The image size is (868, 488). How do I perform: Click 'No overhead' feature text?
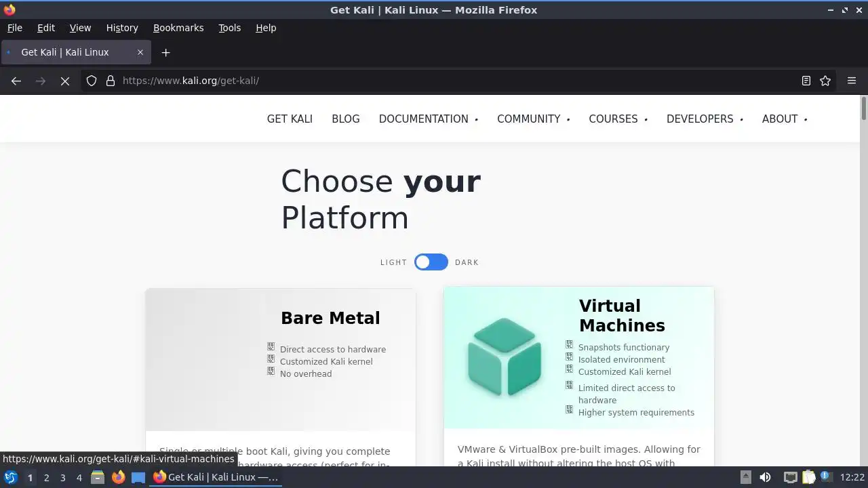(306, 374)
